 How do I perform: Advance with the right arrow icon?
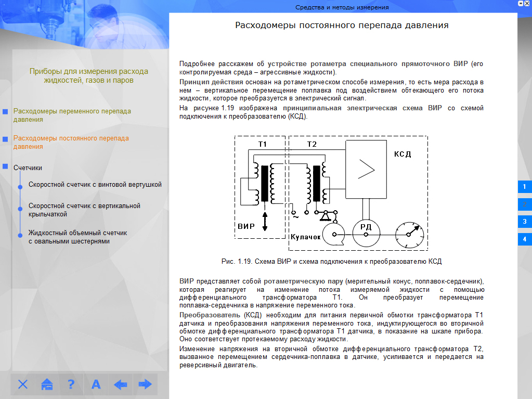145,384
